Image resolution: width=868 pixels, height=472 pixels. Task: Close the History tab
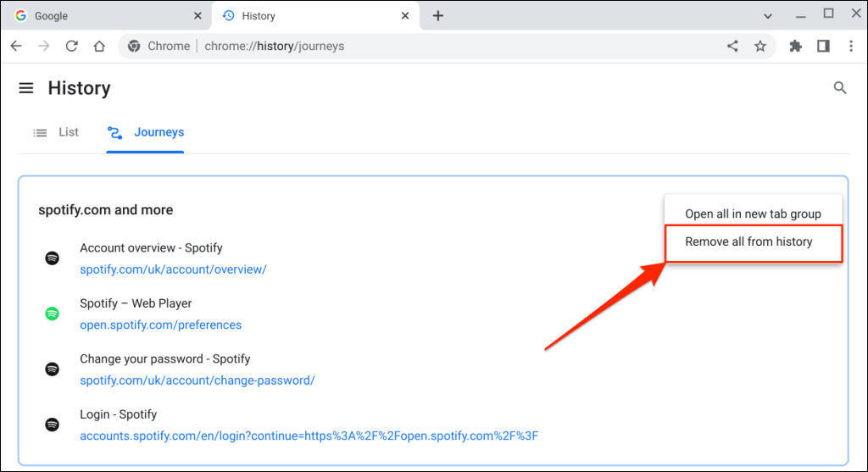(x=405, y=15)
